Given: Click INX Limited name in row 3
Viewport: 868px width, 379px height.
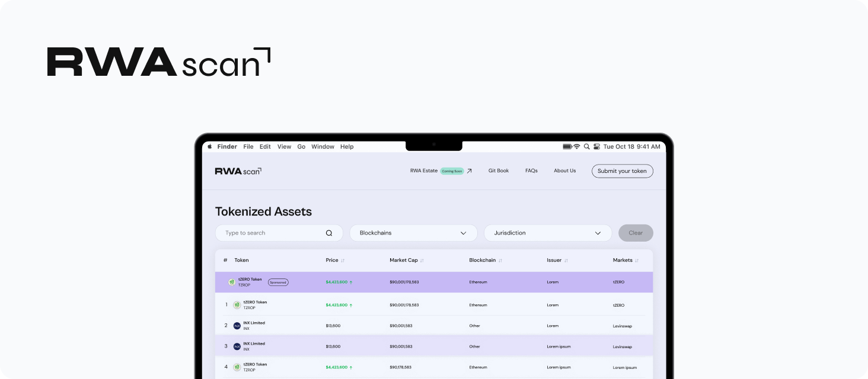Looking at the screenshot, I should [x=254, y=344].
